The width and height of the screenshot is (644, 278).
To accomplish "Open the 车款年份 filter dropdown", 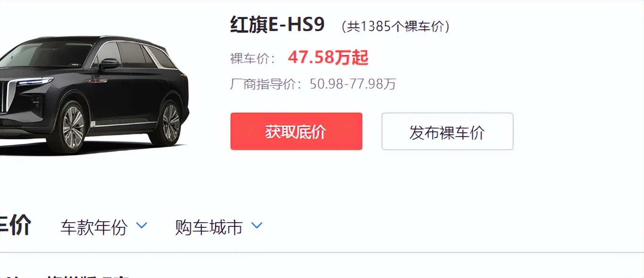I will 104,227.
